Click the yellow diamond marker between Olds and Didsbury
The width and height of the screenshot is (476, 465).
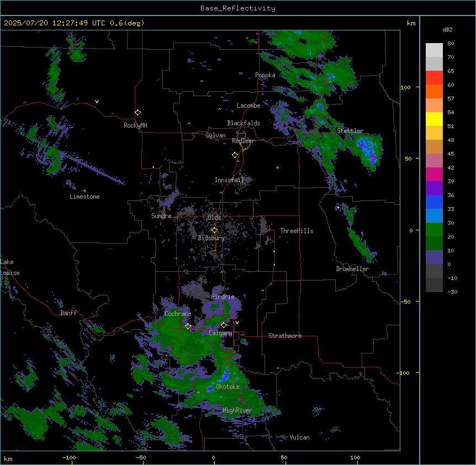click(214, 230)
